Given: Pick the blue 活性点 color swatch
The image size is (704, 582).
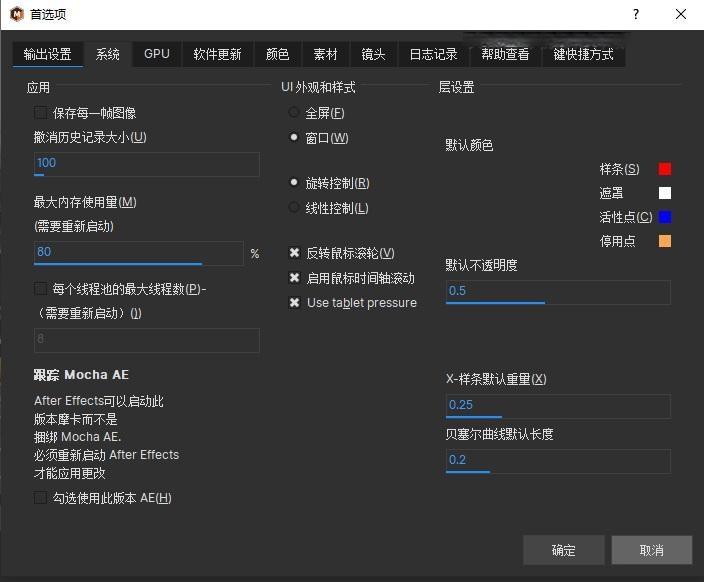Looking at the screenshot, I should click(665, 217).
